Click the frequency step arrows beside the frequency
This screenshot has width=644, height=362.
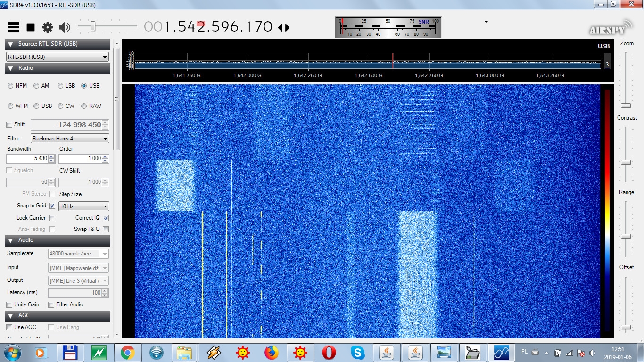284,27
